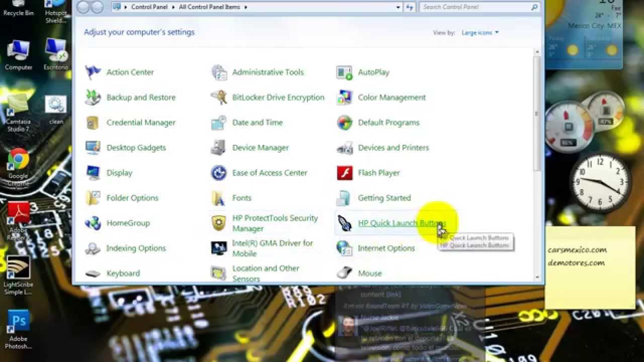Open Intel GMA Driver for Mobile icon

(219, 248)
